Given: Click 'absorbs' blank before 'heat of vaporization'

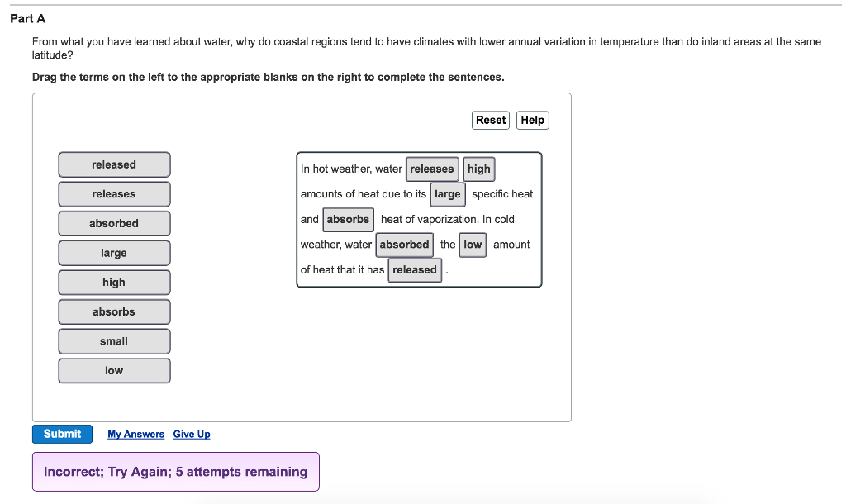Looking at the screenshot, I should point(348,220).
